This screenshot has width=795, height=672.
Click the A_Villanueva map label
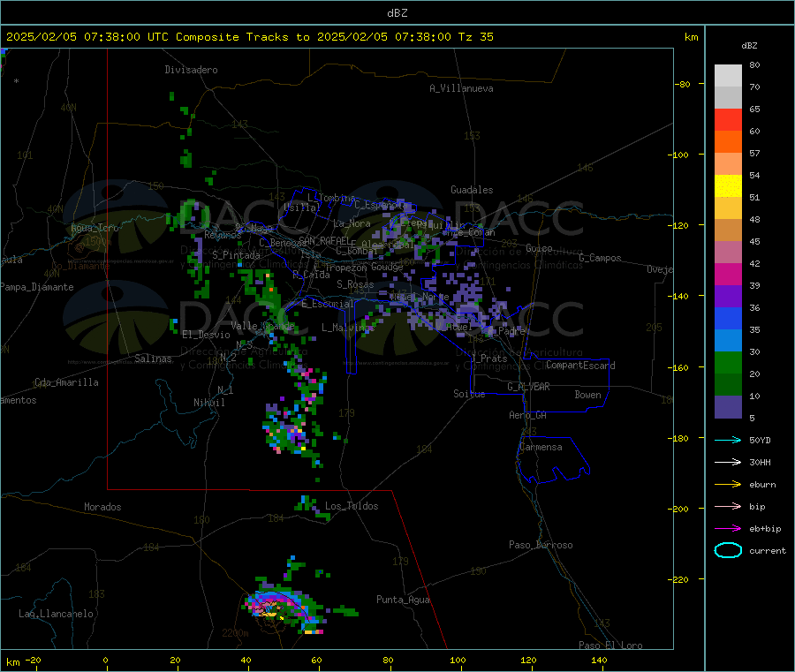(x=461, y=88)
